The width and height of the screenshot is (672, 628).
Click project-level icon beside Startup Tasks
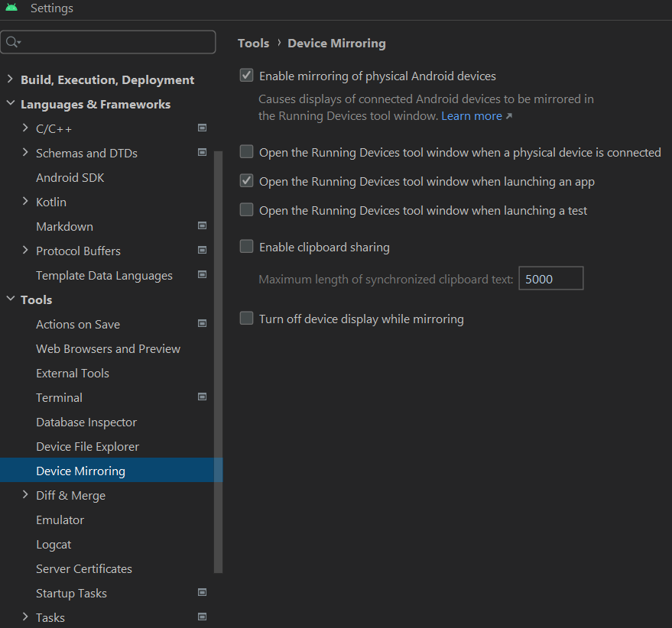(x=202, y=593)
